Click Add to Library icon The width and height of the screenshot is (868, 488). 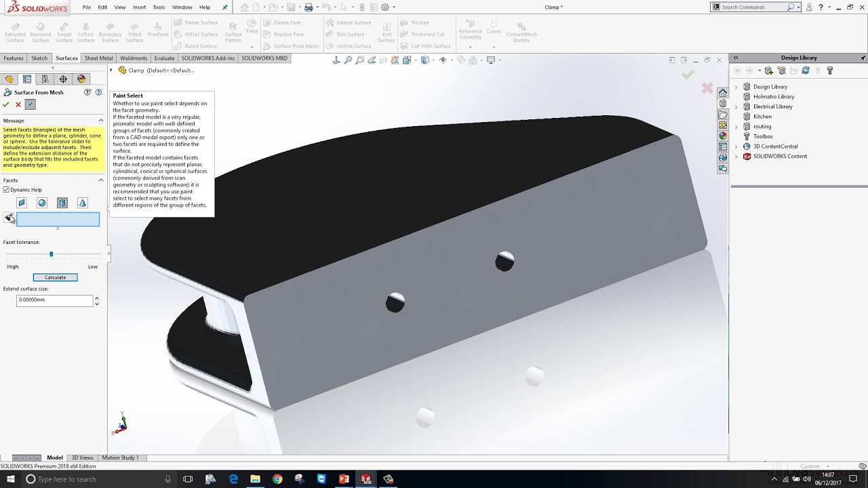coord(769,70)
